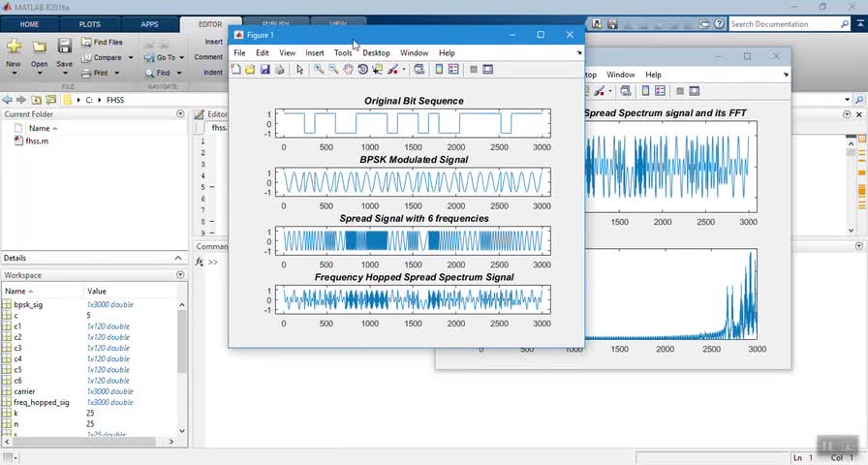Screen dimensions: 868x465
Task: Click Insert Colorbar icon in background figure window
Action: (645, 91)
